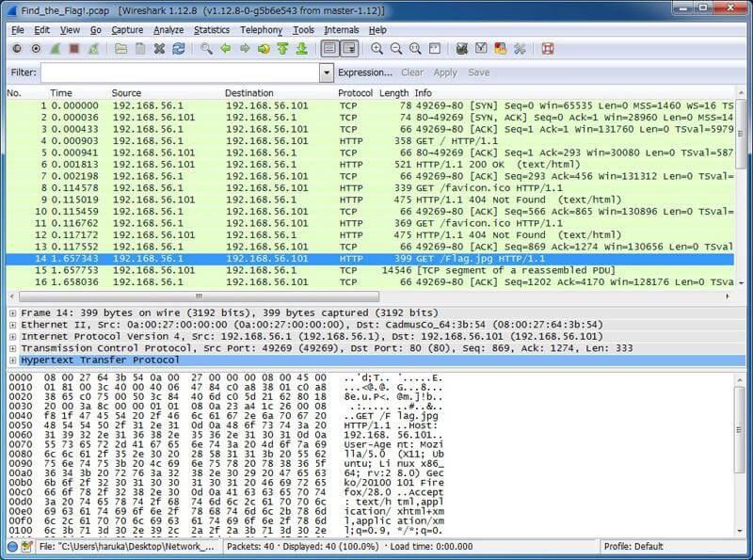Toggle packet list colorize button

[x=330, y=49]
